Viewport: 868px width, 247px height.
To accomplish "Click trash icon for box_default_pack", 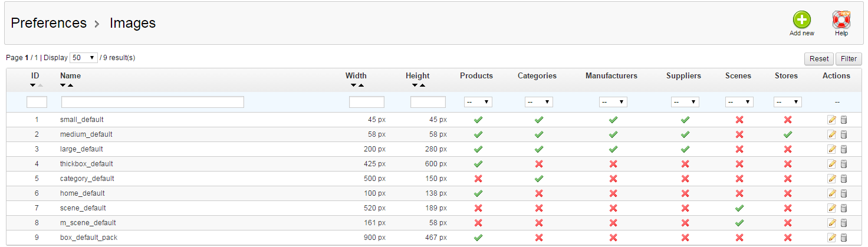I will tap(843, 238).
